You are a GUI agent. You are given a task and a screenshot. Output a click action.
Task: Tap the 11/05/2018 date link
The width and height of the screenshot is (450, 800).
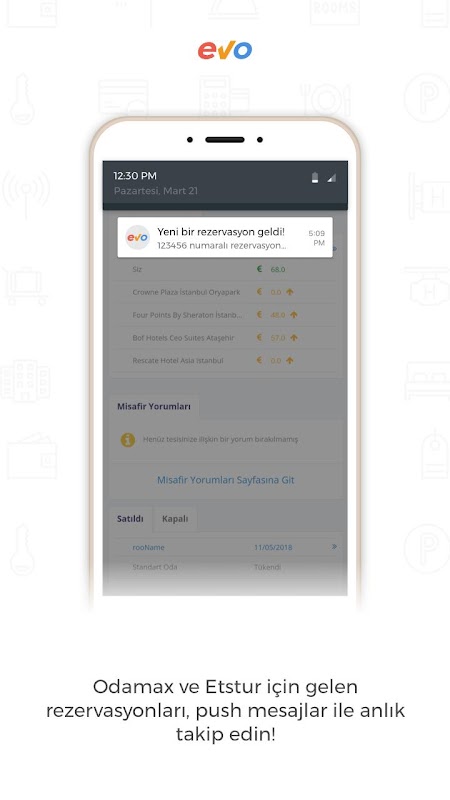[x=273, y=547]
